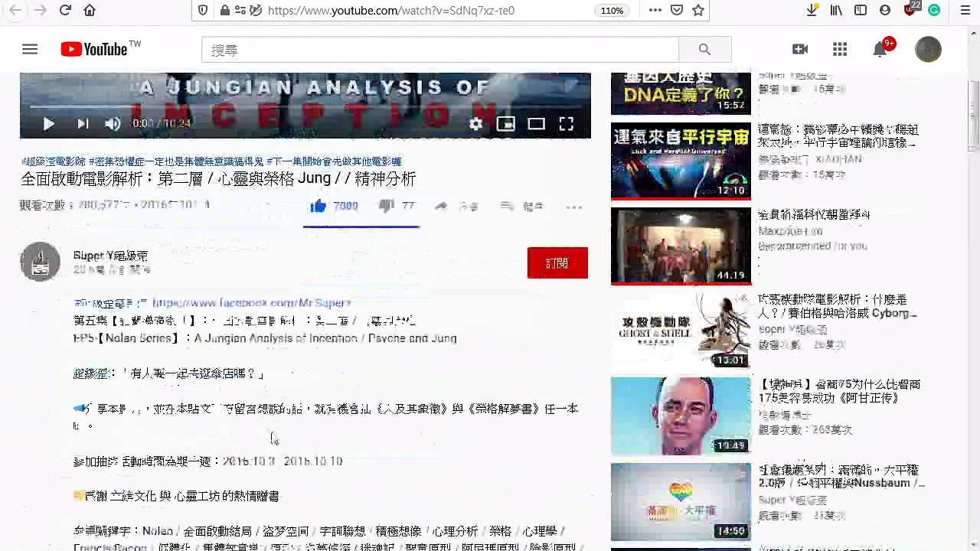Click the page vertical scrollbar
Screen dimensions: 980x551
pyautogui.click(x=973, y=115)
